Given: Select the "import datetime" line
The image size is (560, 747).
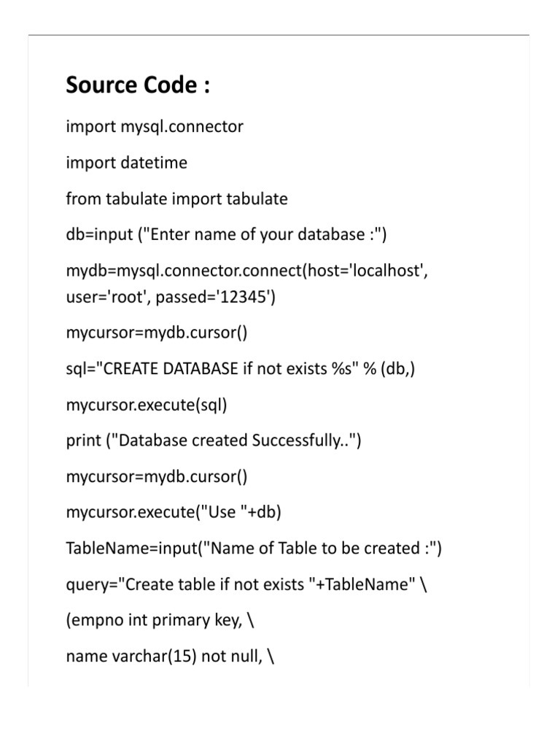Looking at the screenshot, I should pyautogui.click(x=126, y=163).
